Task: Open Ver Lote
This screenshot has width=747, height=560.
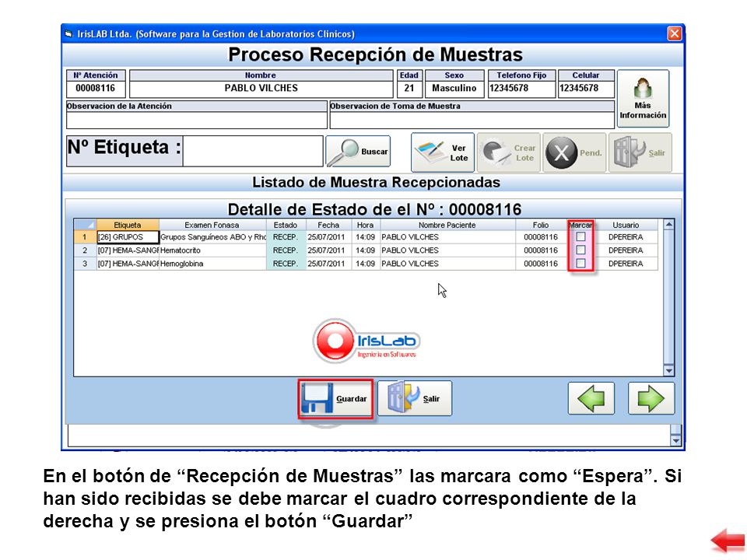Action: [x=443, y=152]
